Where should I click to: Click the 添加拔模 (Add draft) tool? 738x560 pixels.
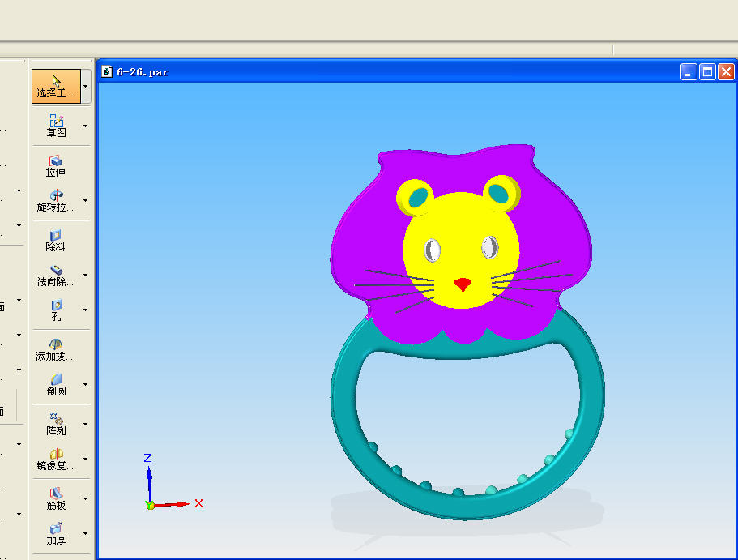55,350
